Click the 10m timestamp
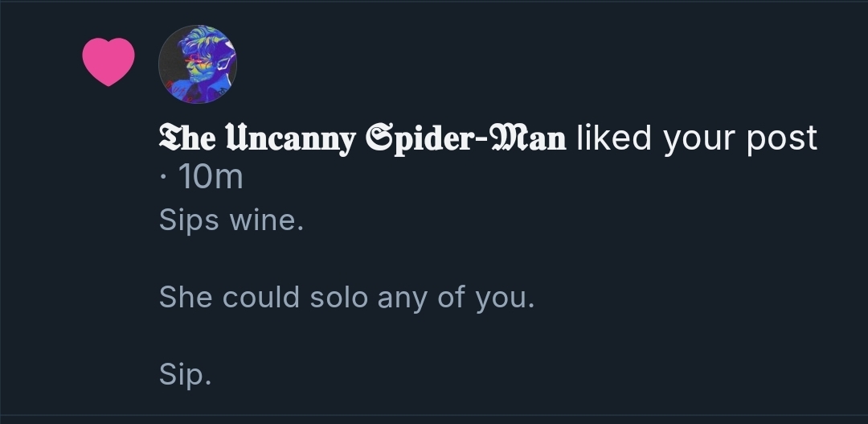Viewport: 868px width, 424px height. tap(211, 177)
